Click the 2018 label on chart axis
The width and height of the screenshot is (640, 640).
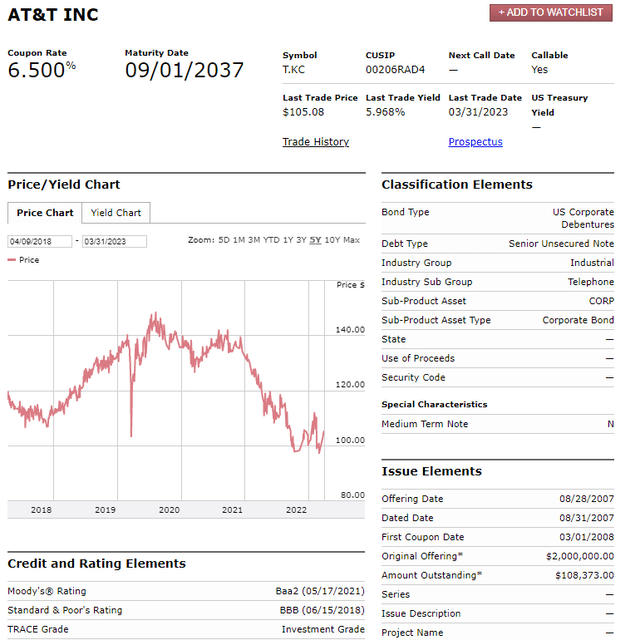[41, 510]
